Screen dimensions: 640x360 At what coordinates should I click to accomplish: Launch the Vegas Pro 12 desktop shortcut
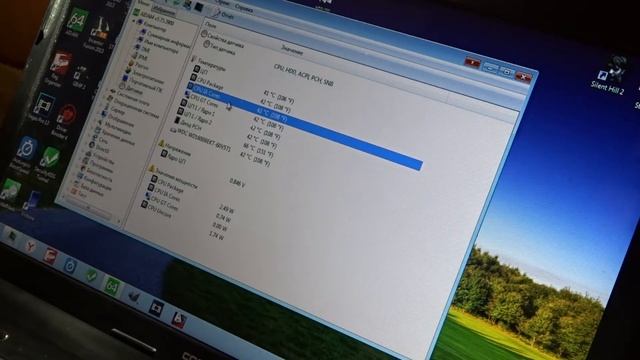click(42, 108)
